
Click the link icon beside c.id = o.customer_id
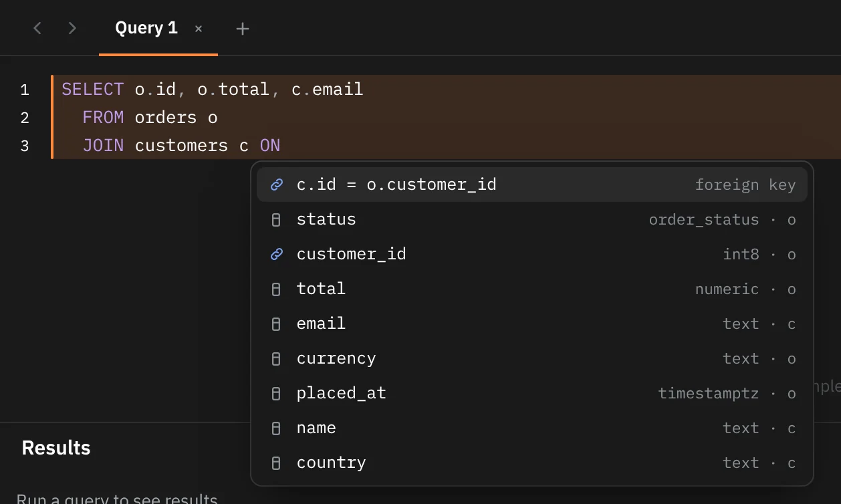point(276,185)
